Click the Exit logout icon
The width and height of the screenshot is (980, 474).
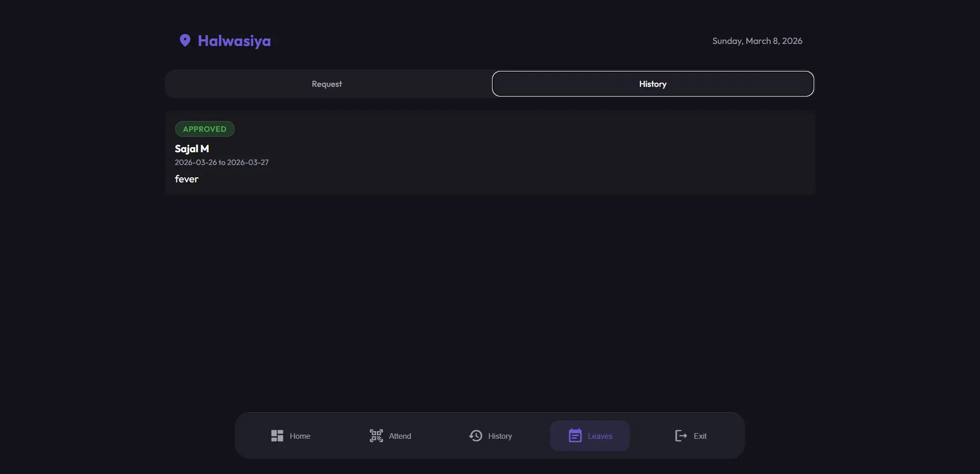[x=681, y=436]
